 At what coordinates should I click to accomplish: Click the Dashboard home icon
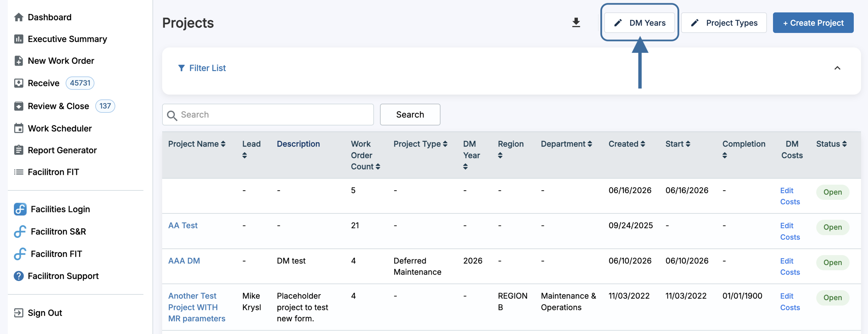19,17
